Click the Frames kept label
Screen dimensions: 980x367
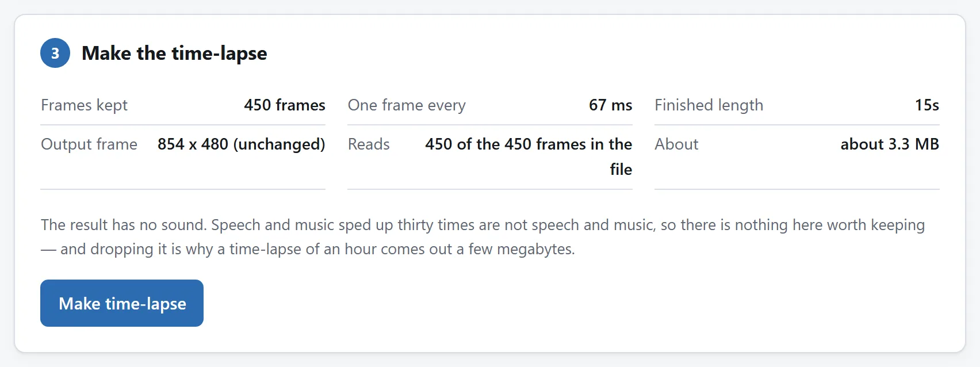click(x=84, y=105)
